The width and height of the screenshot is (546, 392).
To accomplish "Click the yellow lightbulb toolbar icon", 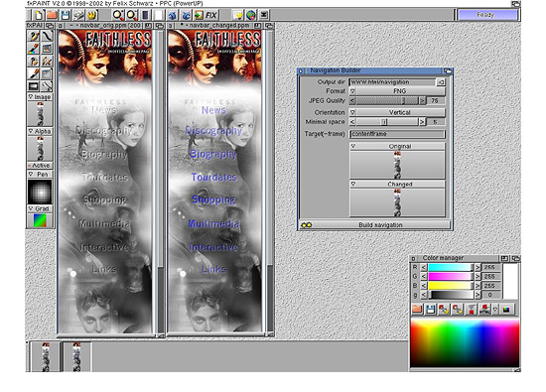I will point(237,15).
